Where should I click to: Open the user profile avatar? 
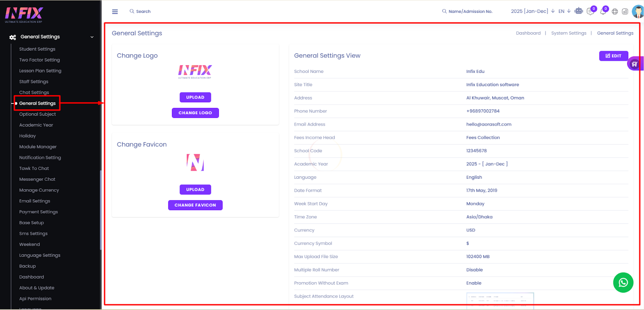tap(638, 11)
